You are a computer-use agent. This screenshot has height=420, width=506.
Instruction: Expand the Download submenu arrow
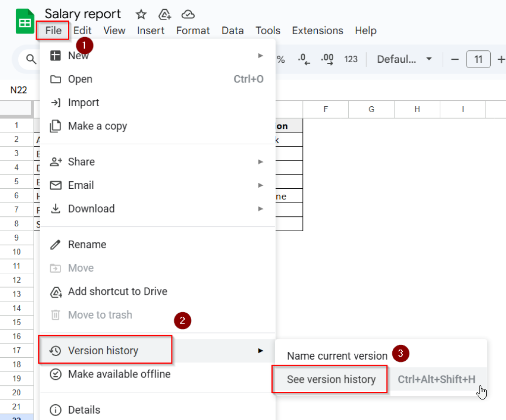pyautogui.click(x=260, y=209)
